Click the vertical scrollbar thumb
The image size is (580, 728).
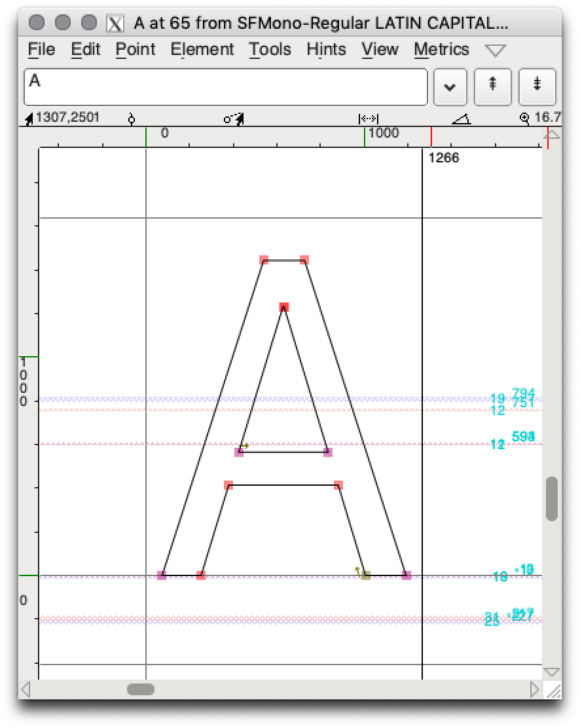(551, 499)
